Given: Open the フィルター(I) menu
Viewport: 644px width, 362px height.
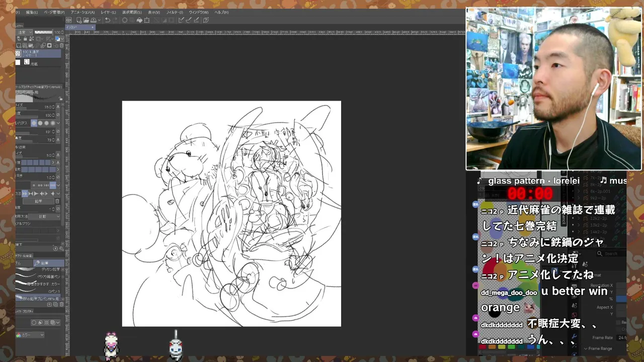Looking at the screenshot, I should click(175, 12).
